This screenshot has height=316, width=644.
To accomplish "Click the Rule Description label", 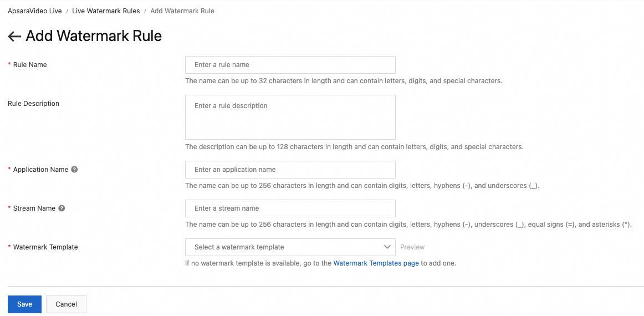I will pos(33,104).
